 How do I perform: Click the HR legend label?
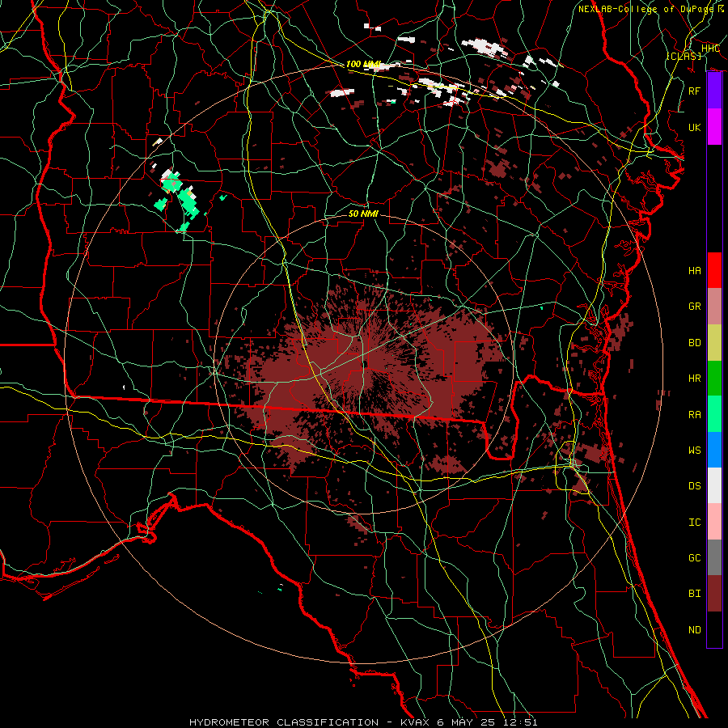[694, 379]
